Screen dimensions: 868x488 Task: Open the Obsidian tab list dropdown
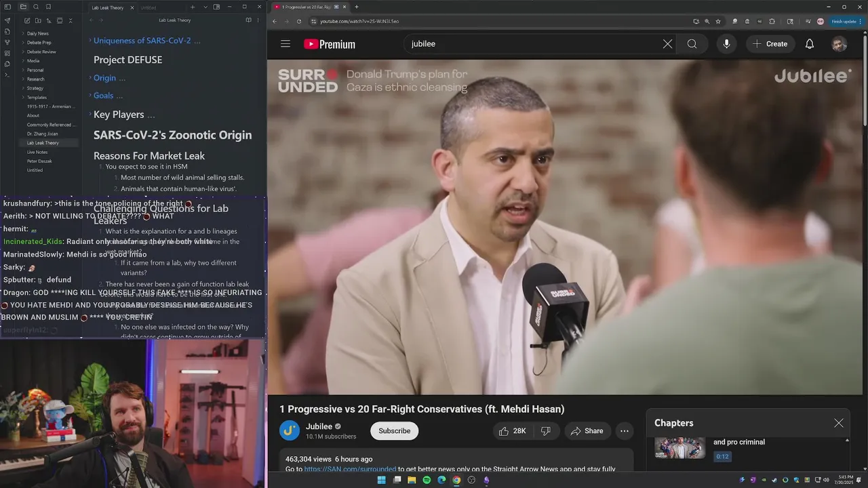click(x=205, y=7)
